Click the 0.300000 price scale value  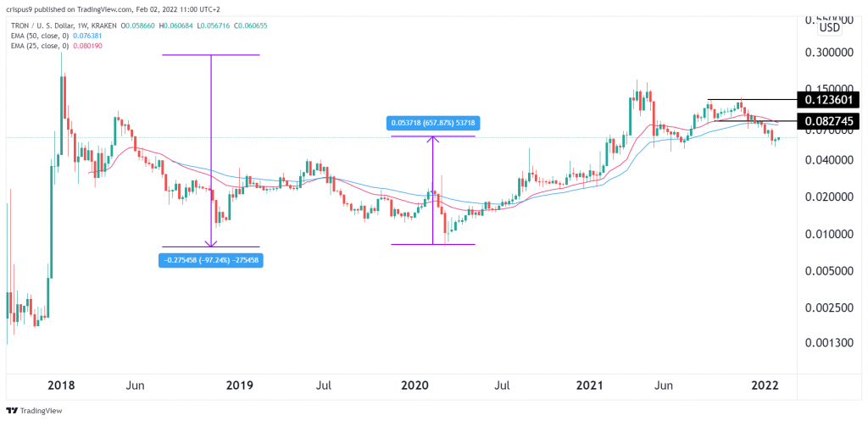[826, 53]
